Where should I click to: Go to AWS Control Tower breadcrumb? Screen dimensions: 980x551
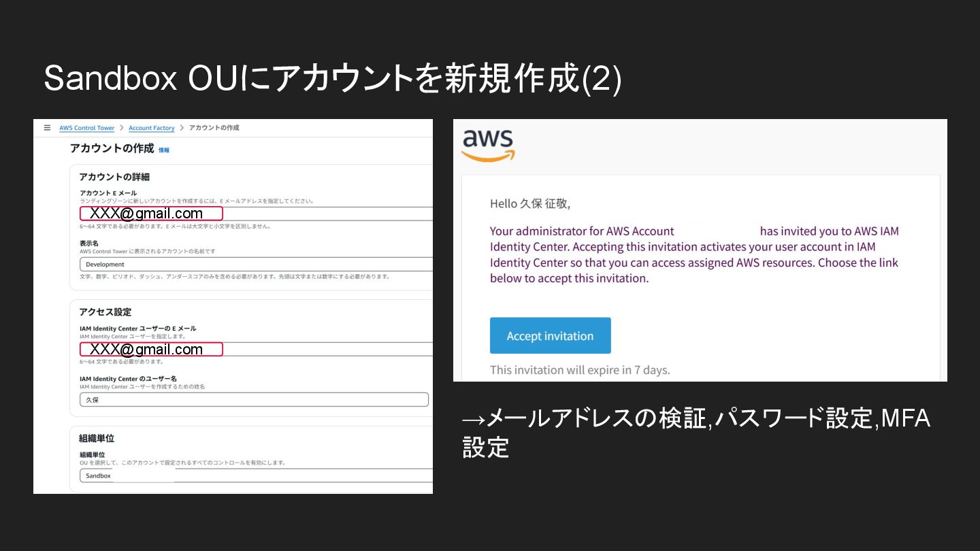[86, 128]
